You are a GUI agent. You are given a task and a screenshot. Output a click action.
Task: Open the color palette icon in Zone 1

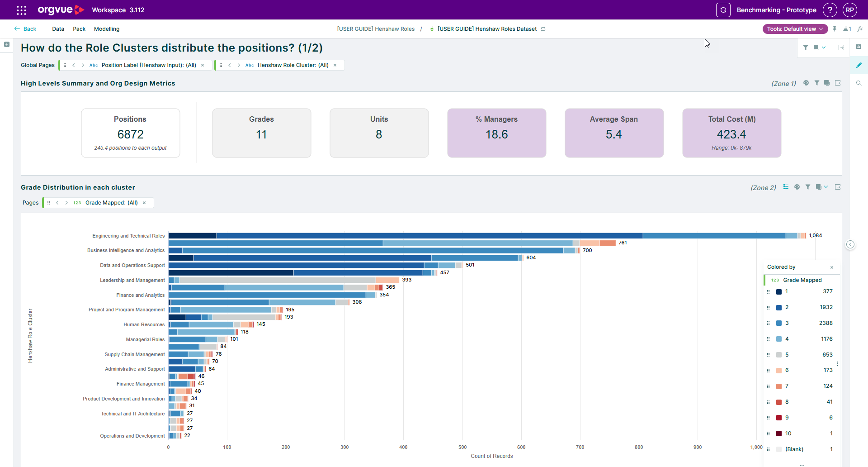pyautogui.click(x=806, y=83)
